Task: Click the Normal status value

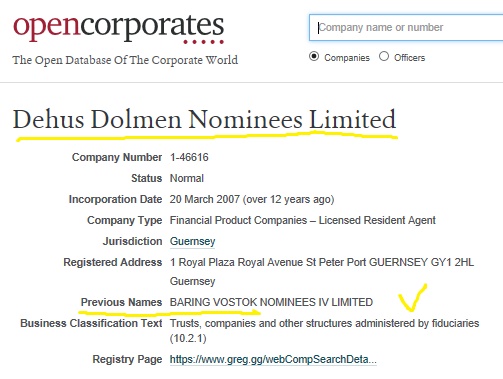Action: tap(187, 178)
